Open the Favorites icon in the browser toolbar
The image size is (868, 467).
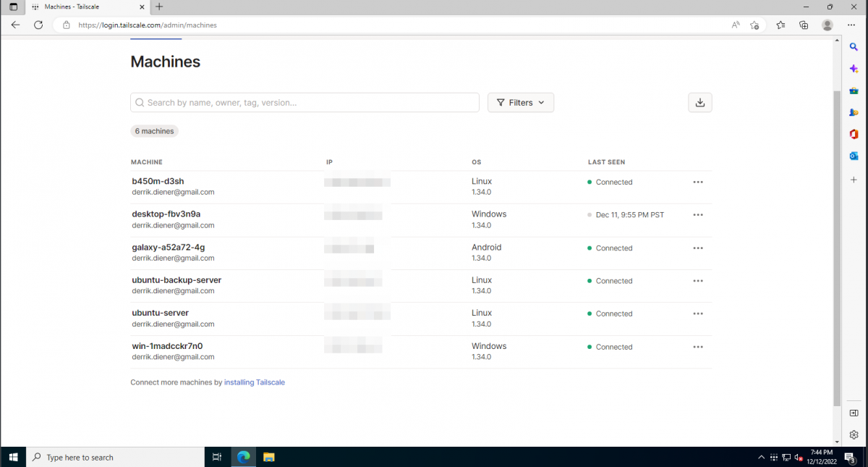click(780, 25)
